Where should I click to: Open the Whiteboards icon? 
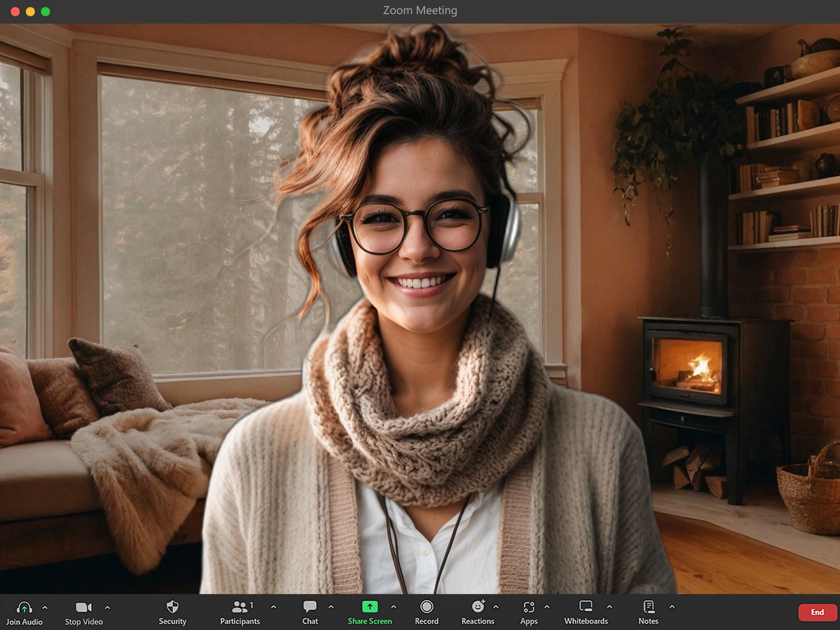click(586, 606)
